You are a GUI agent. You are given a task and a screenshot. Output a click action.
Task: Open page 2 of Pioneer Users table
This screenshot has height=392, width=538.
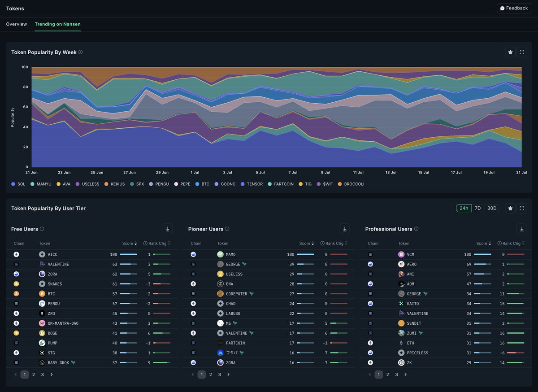(211, 375)
